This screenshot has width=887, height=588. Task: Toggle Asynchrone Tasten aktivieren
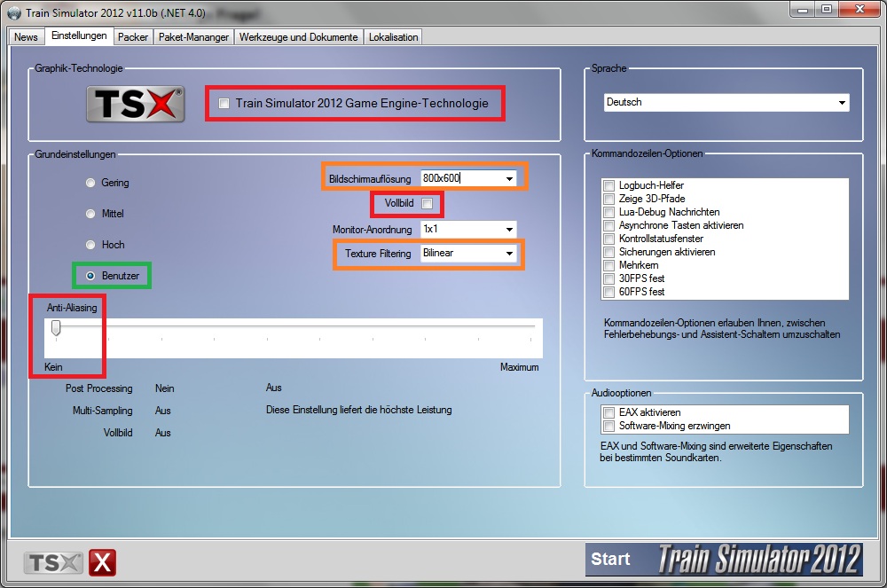coord(608,225)
